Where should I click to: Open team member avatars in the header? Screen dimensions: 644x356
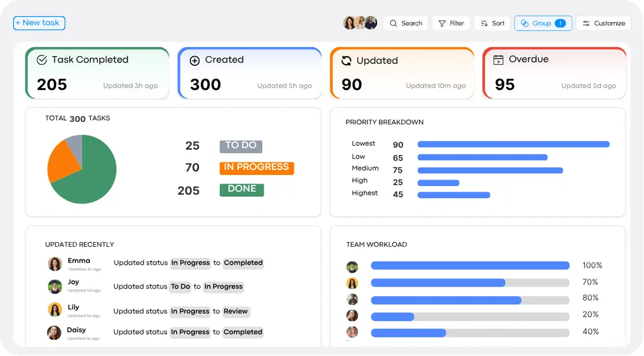pyautogui.click(x=360, y=23)
